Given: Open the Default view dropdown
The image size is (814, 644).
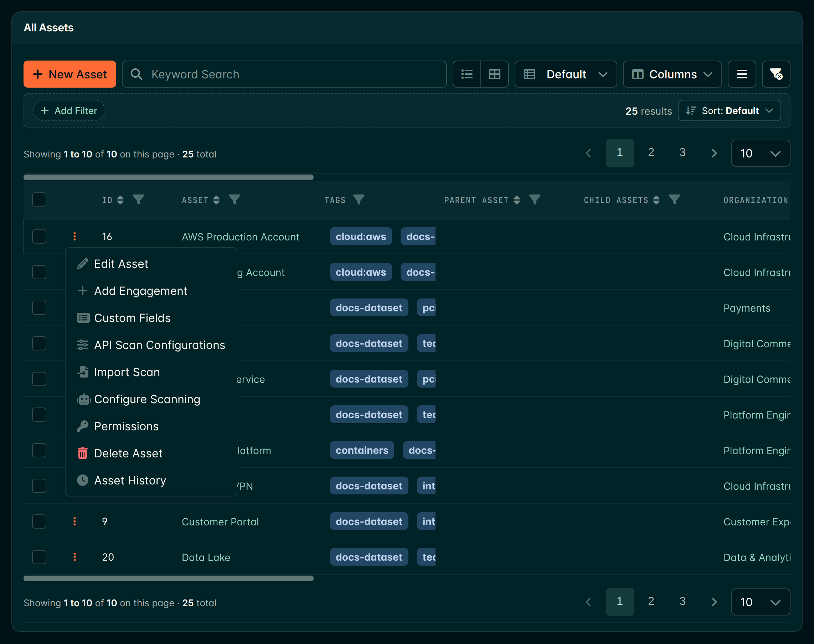Looking at the screenshot, I should point(566,74).
